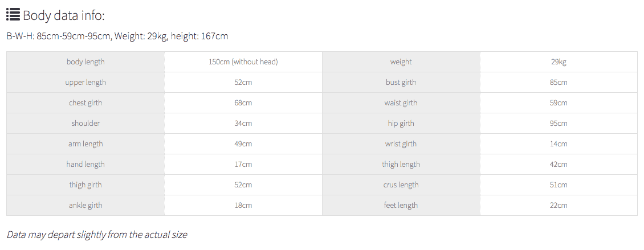The height and width of the screenshot is (250, 644).
Task: Select the hip girth label cell
Action: tap(401, 123)
